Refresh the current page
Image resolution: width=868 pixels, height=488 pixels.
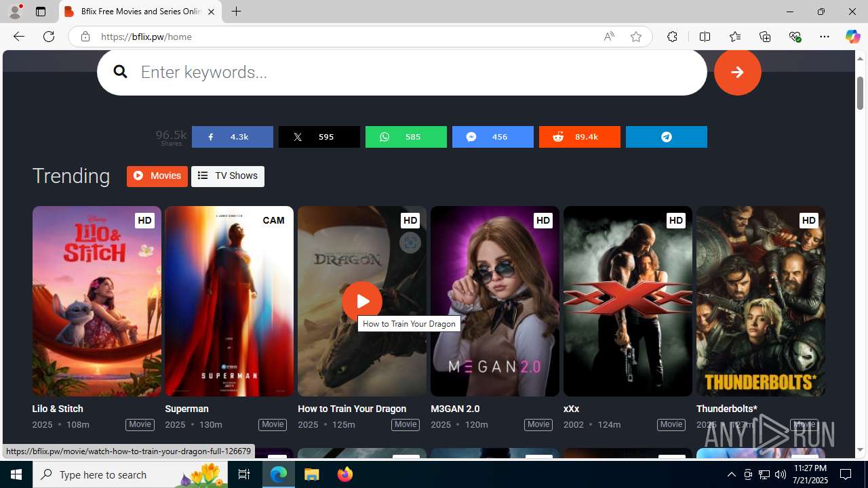(49, 37)
